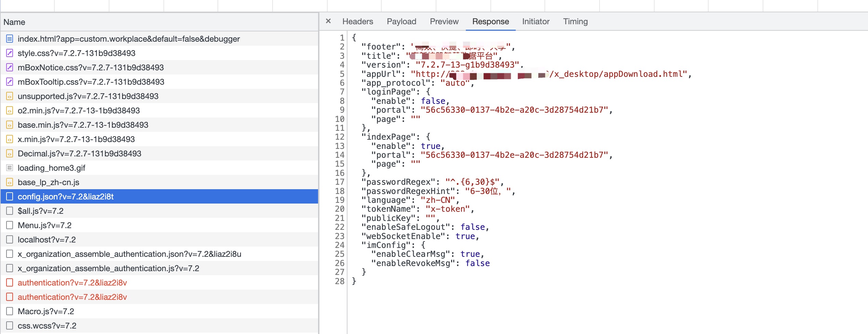868x334 pixels.
Task: Select the x_organization_assemble_authentication.json request
Action: (x=129, y=254)
